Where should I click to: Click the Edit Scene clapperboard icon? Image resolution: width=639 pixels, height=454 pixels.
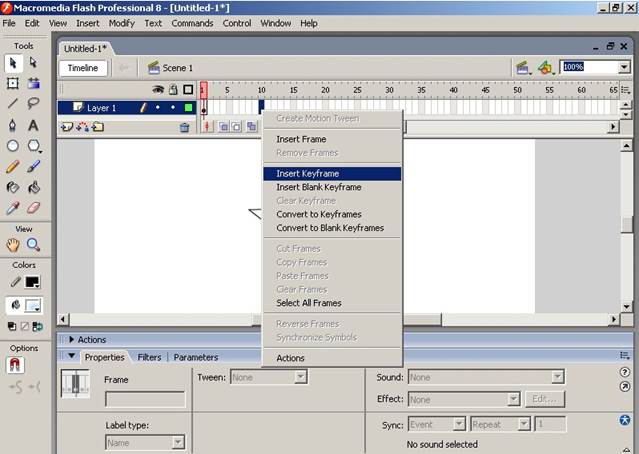click(523, 68)
